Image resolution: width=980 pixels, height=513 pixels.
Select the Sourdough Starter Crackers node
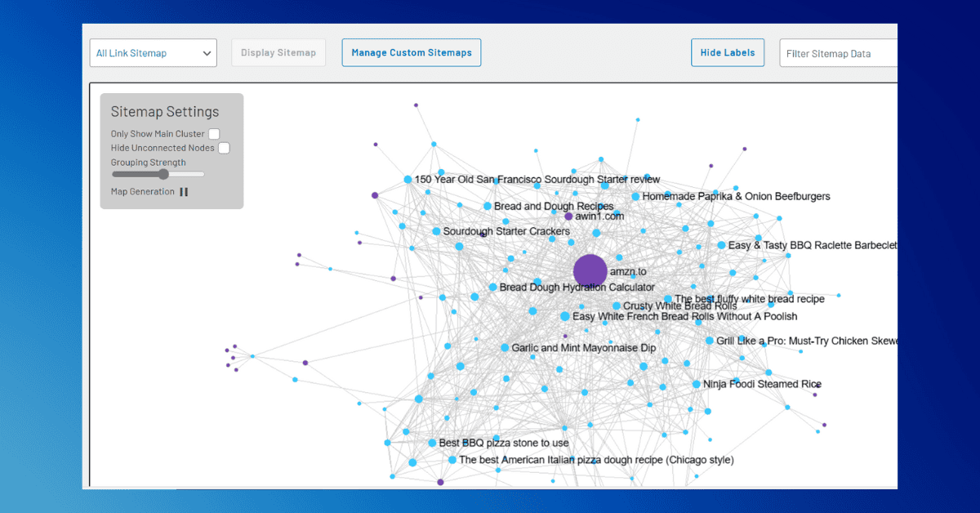tap(436, 232)
